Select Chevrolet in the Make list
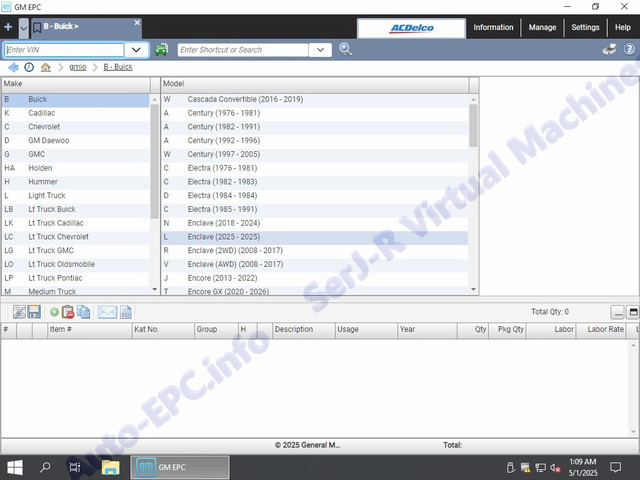 [x=76, y=127]
